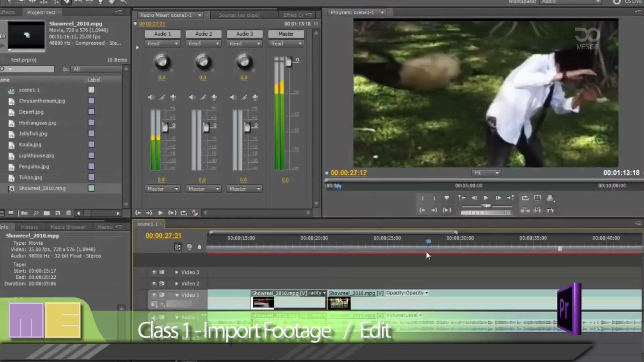Screen dimensions: 644x362
Task: Click Set Unnumbered Marker in timeline
Action: click(200, 247)
